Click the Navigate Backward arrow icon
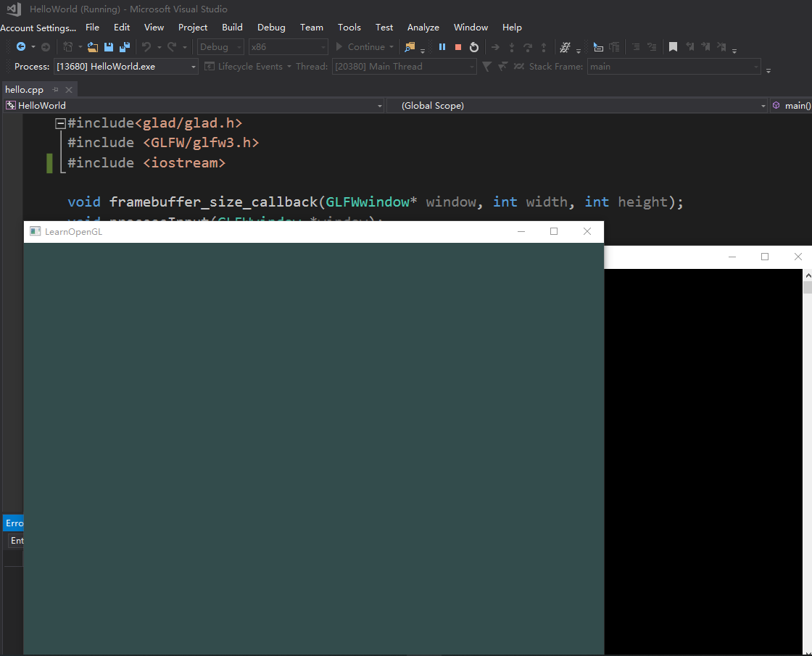Viewport: 812px width, 656px height. click(20, 47)
